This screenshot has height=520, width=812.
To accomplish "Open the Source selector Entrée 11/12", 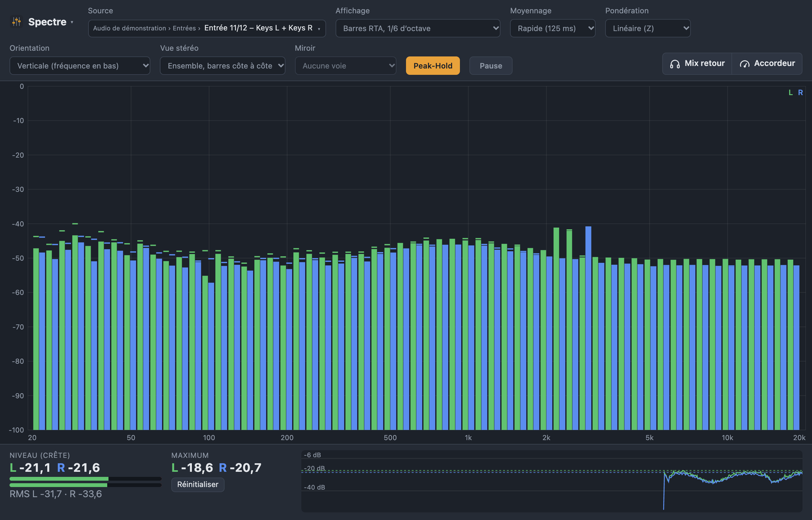I will tap(207, 28).
